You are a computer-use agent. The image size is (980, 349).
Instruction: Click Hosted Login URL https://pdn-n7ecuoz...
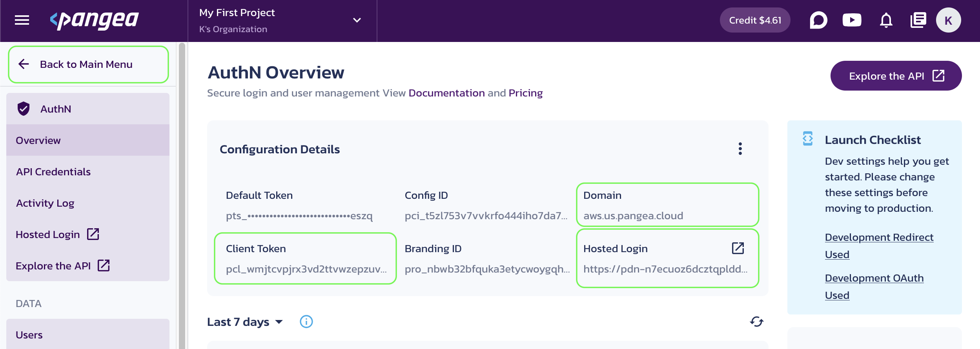[665, 269]
